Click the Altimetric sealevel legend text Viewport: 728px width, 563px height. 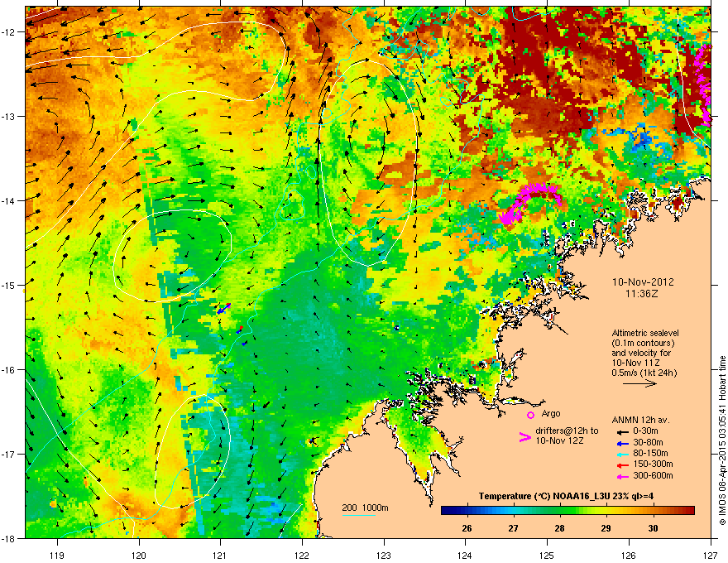tap(645, 333)
